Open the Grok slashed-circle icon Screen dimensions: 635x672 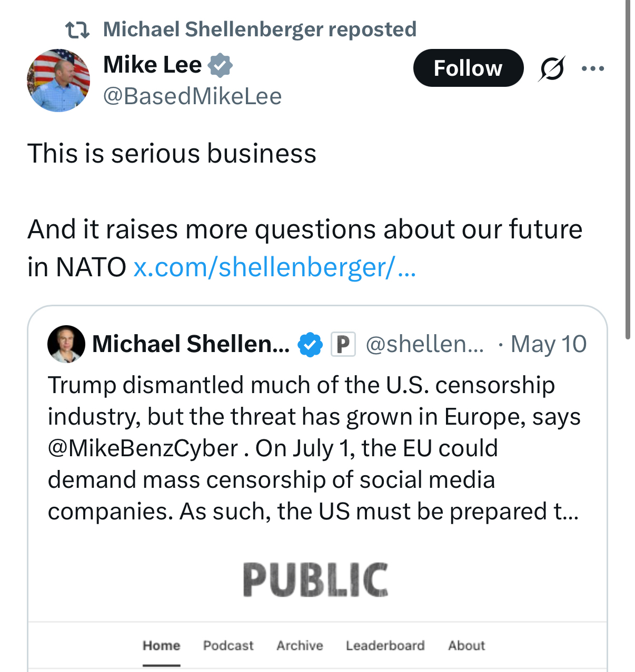(551, 68)
